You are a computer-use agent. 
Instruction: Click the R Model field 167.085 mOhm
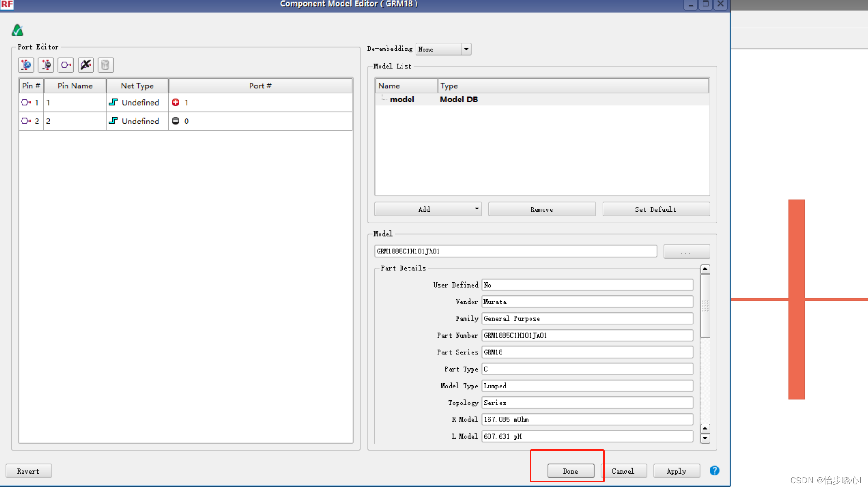pyautogui.click(x=587, y=419)
